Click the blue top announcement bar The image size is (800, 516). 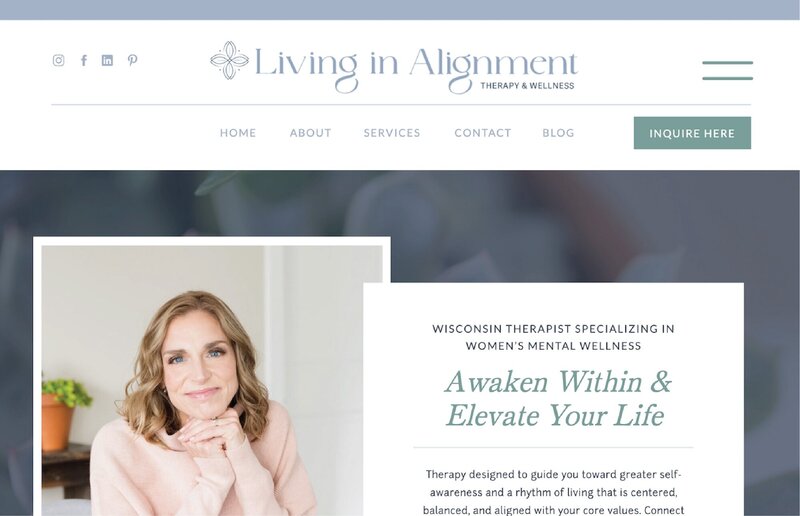click(x=400, y=10)
